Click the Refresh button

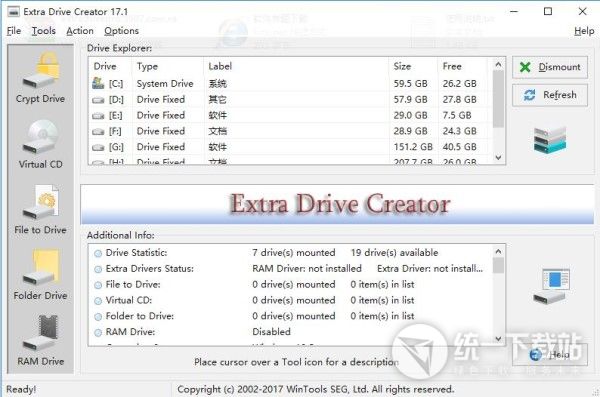[x=550, y=95]
